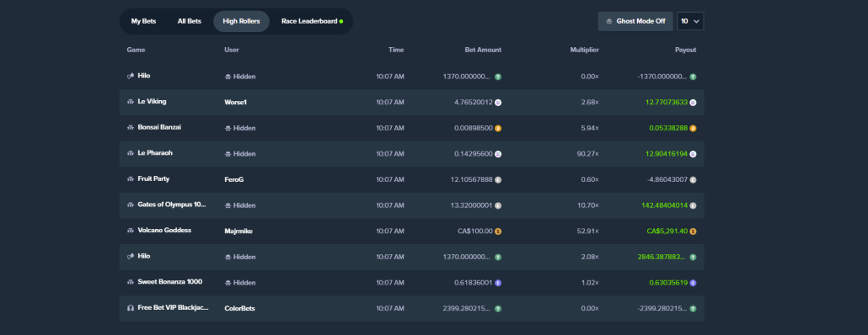
Task: Click the FeroG username
Action: tap(233, 179)
